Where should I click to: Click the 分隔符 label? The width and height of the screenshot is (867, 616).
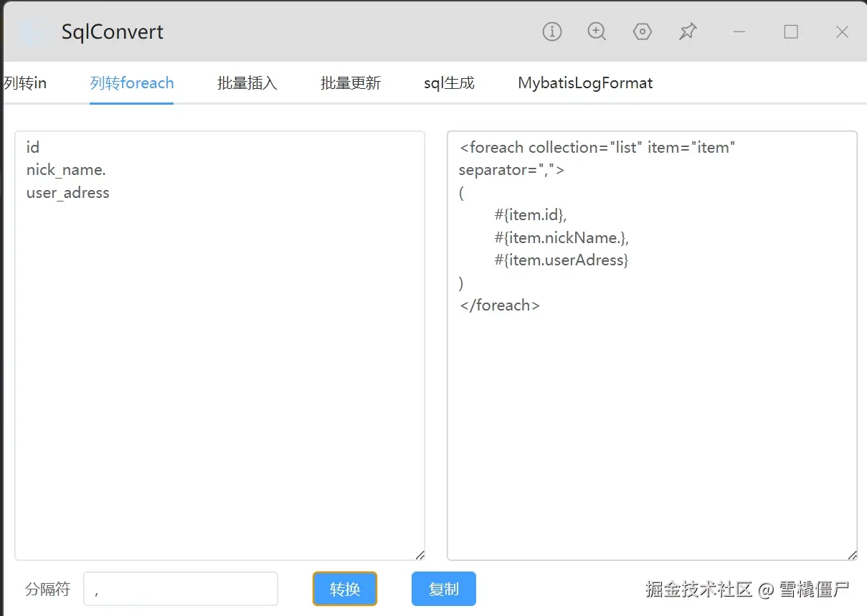point(48,589)
